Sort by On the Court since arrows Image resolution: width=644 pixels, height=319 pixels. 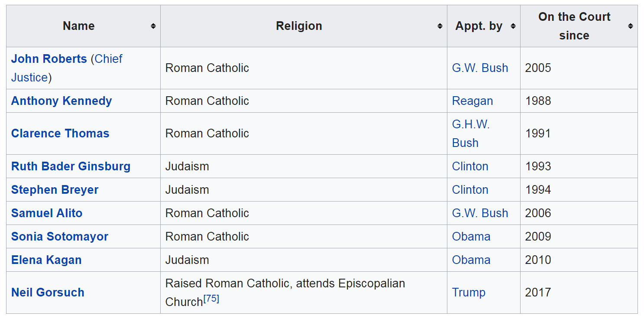click(x=631, y=26)
